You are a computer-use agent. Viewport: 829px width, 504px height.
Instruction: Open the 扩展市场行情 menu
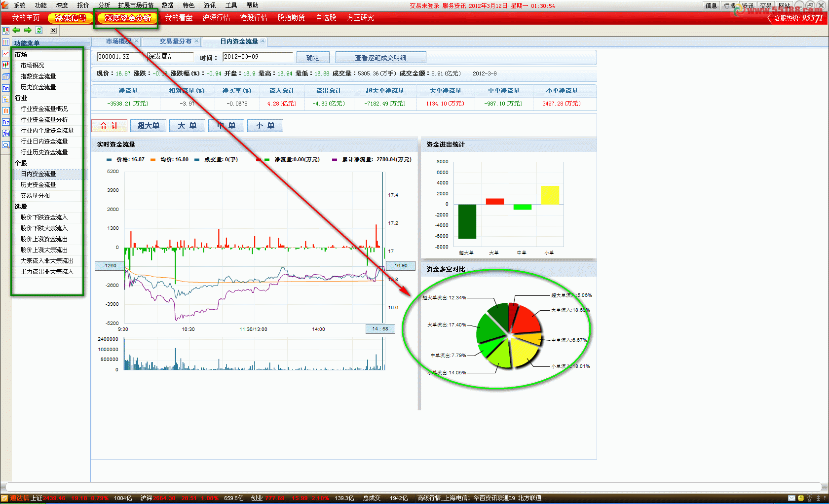coord(136,5)
